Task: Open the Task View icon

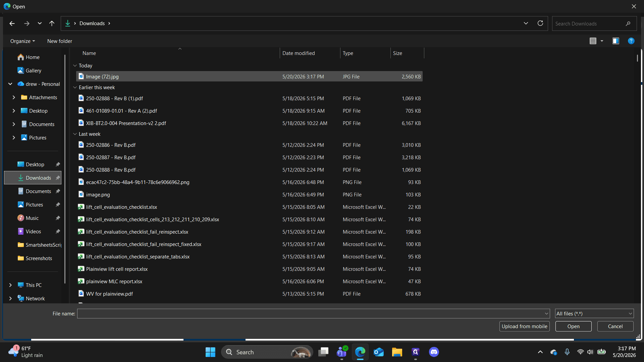Action: click(323, 352)
